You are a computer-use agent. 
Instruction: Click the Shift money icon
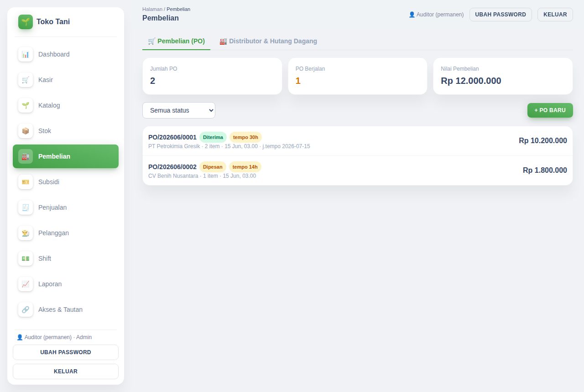(26, 258)
